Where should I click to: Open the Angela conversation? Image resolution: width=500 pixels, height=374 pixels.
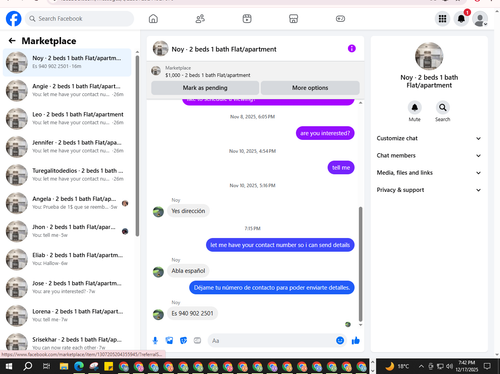67,203
